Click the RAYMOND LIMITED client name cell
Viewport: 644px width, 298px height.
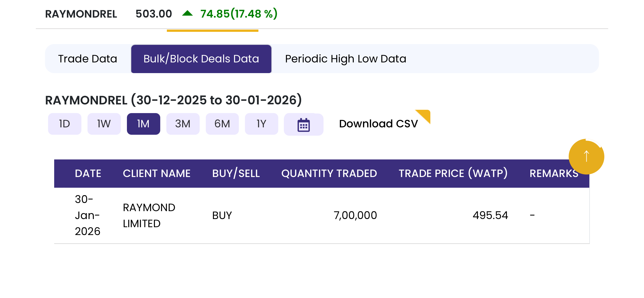point(149,215)
